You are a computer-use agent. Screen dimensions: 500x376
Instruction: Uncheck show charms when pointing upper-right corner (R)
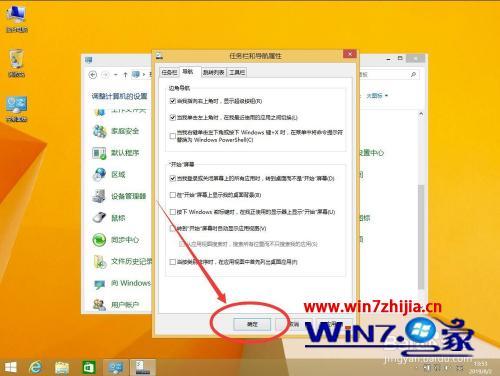(173, 101)
